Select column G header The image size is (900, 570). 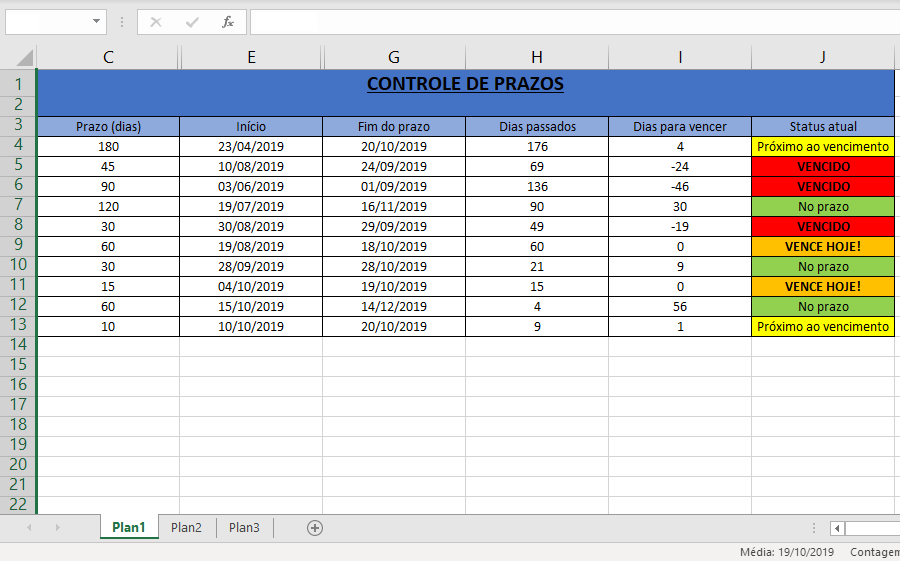tap(394, 57)
